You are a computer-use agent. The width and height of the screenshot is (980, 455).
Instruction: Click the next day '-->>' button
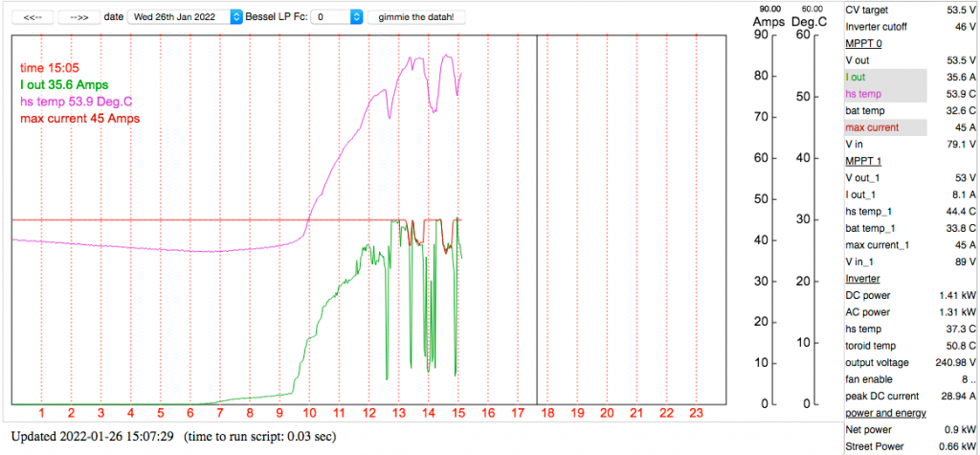(79, 17)
